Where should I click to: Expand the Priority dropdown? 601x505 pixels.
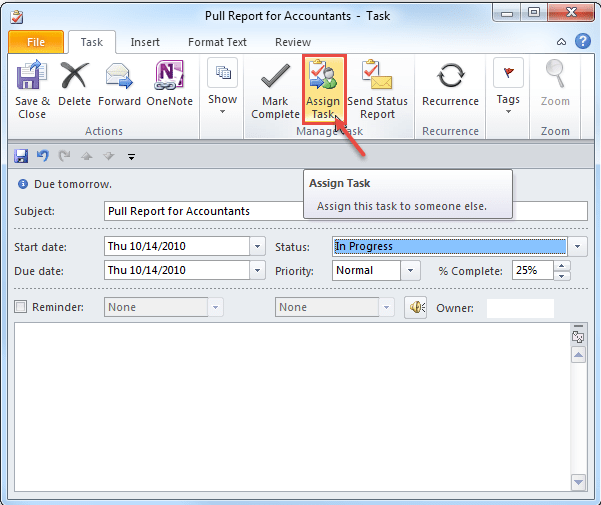coord(411,271)
